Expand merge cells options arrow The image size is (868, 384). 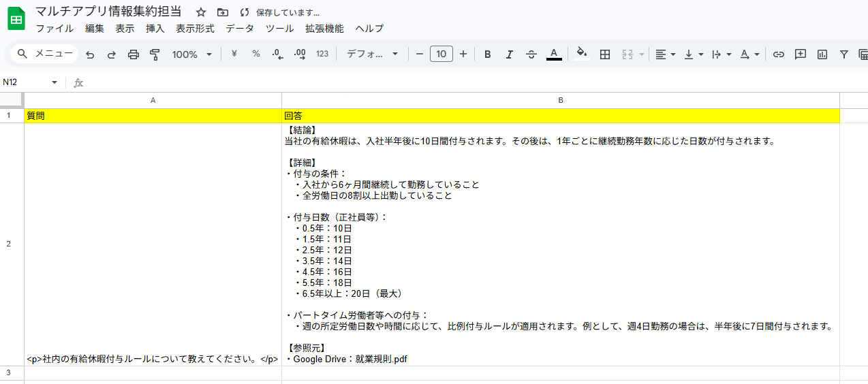tap(642, 54)
